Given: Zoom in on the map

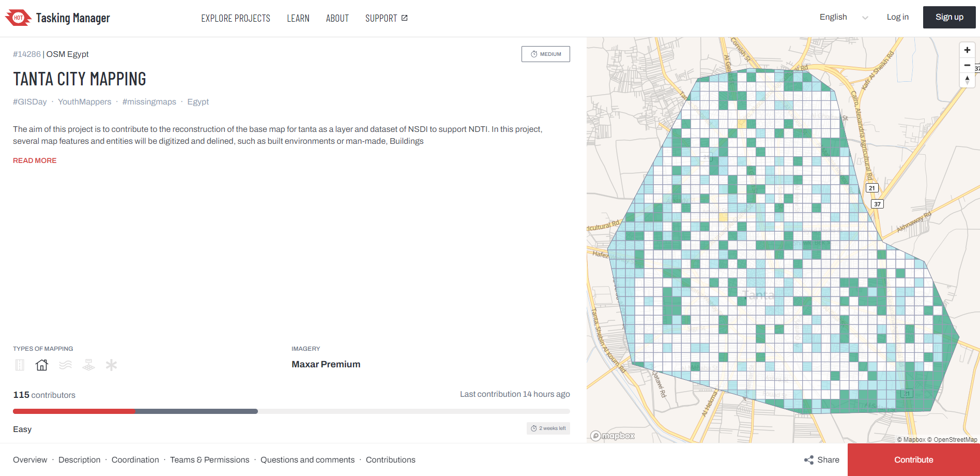Looking at the screenshot, I should [x=967, y=50].
